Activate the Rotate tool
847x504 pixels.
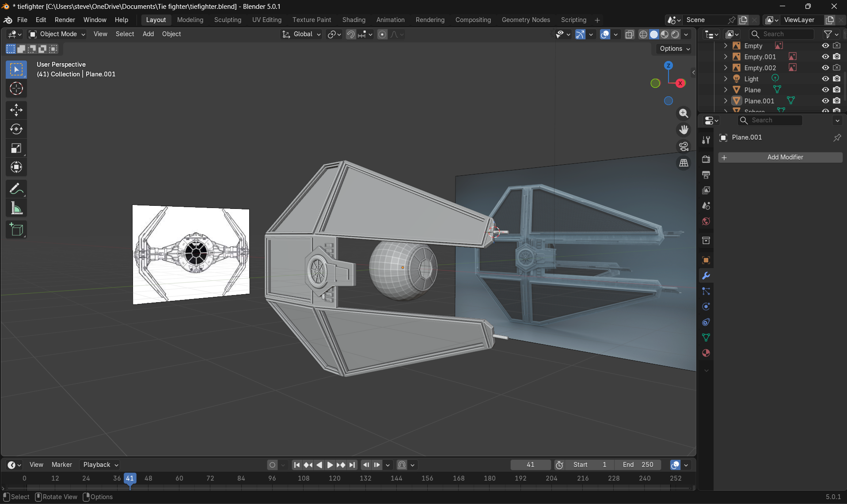[16, 129]
